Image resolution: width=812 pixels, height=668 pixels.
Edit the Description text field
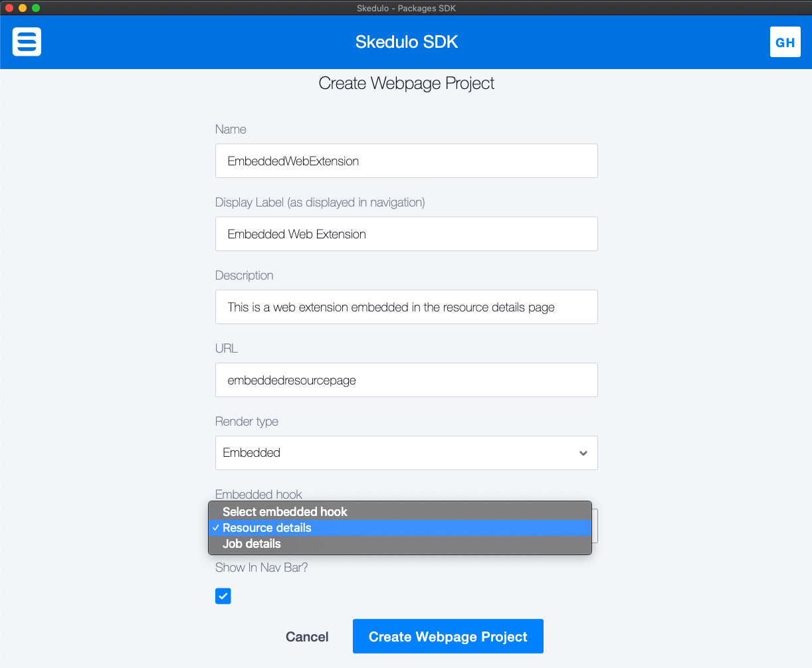point(406,307)
